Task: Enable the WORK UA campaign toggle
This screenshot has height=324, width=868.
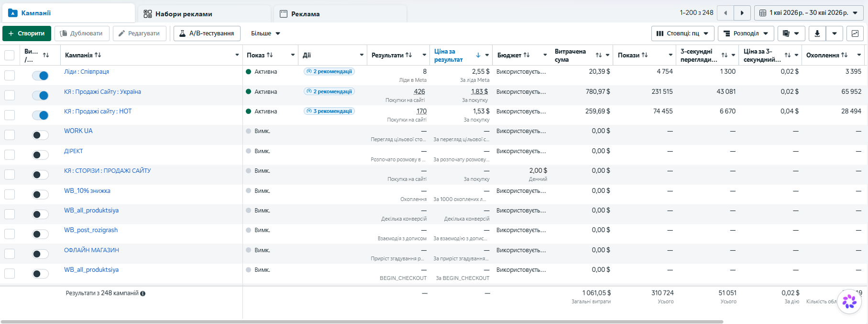Action: pyautogui.click(x=40, y=135)
